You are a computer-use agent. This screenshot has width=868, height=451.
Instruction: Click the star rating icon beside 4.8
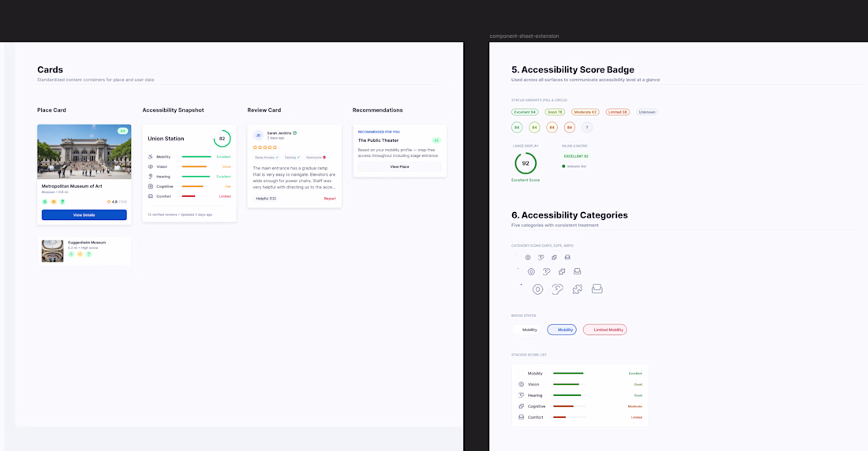coord(109,202)
